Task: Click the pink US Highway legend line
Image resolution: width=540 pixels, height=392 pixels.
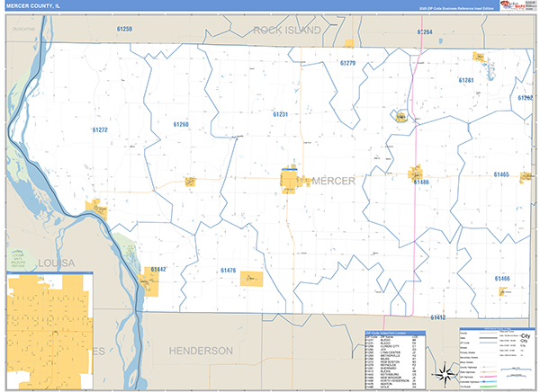Action: coord(488,377)
